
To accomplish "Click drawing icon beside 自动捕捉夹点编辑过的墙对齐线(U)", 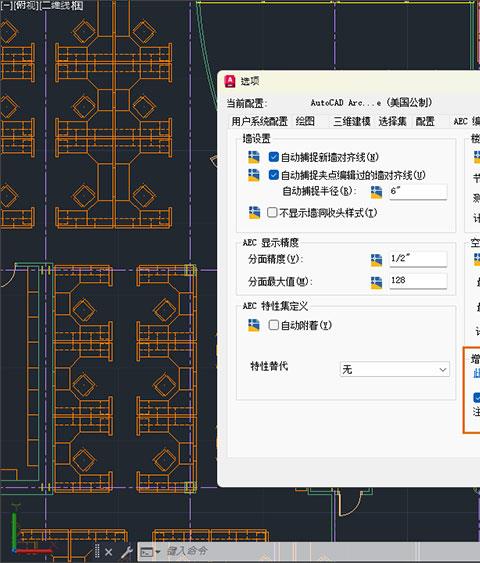I will point(253,175).
